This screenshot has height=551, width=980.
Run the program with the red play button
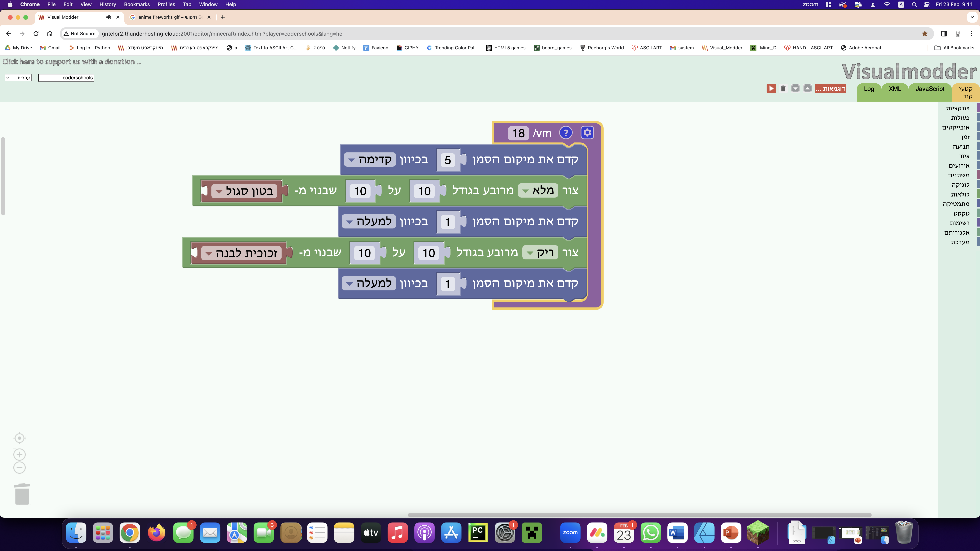(x=771, y=89)
